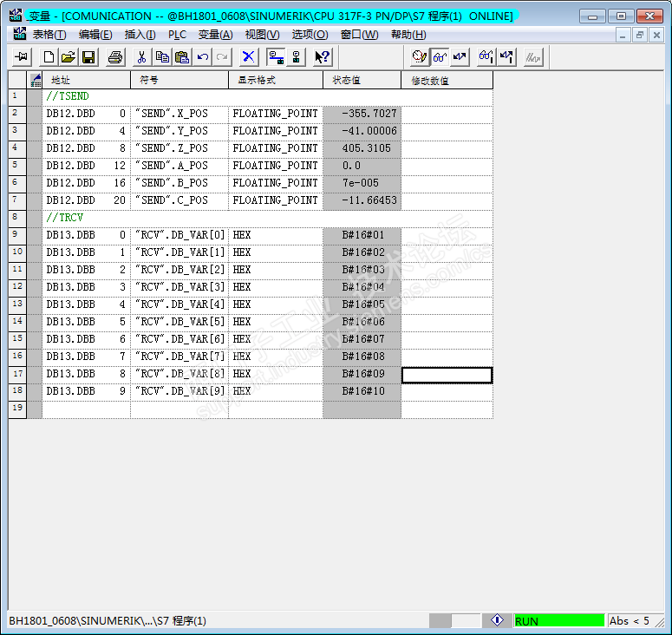
Task: Click the grayed Redo icon
Action: click(x=222, y=57)
